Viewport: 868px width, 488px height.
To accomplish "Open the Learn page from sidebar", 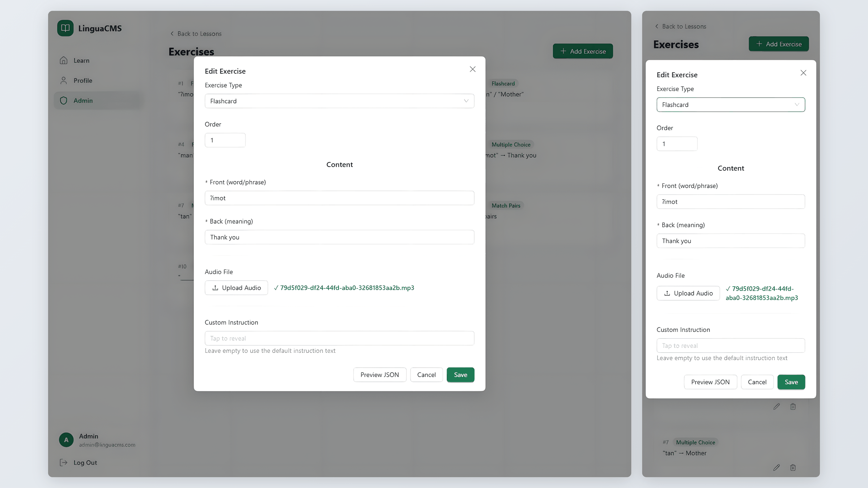I will 81,61.
